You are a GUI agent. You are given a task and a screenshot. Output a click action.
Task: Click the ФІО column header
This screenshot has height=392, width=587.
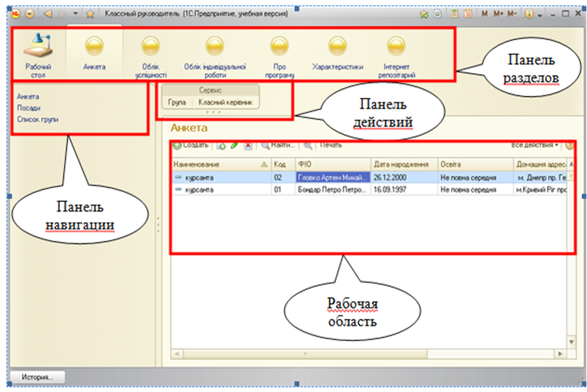point(332,164)
